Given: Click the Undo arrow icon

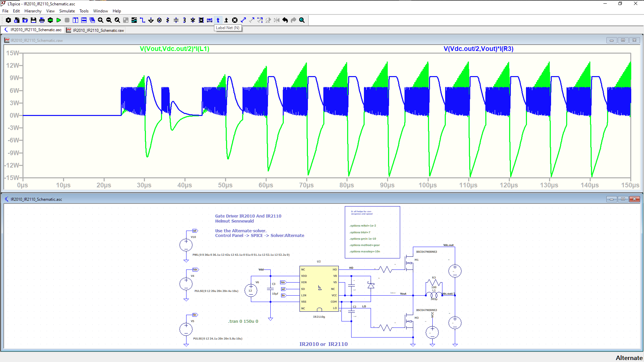Looking at the screenshot, I should point(285,20).
